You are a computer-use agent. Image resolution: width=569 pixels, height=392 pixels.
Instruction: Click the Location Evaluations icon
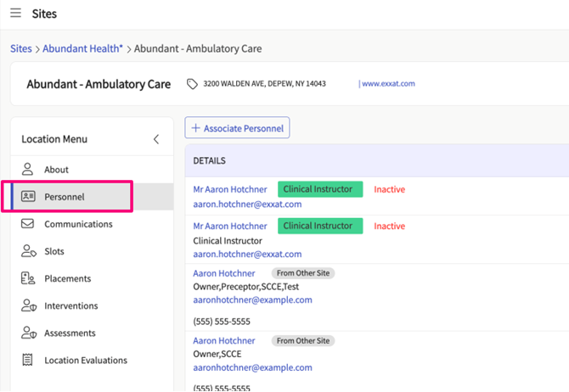[x=28, y=360]
